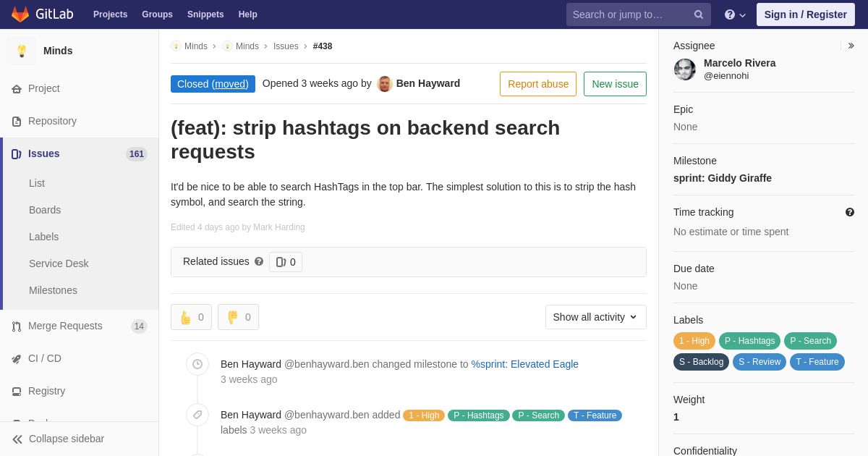868x456 pixels.
Task: Open Boards in the Issues submenu
Action: tap(45, 210)
